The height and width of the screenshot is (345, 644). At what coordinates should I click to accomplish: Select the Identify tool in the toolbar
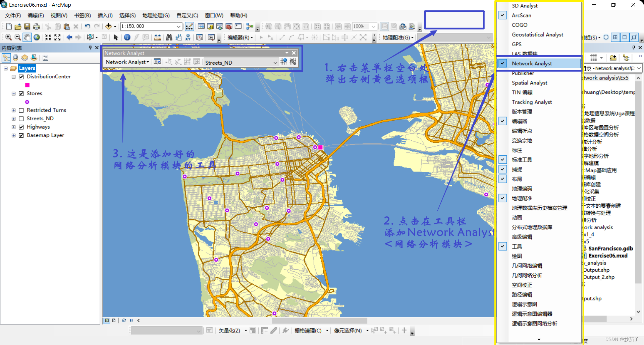click(x=127, y=37)
